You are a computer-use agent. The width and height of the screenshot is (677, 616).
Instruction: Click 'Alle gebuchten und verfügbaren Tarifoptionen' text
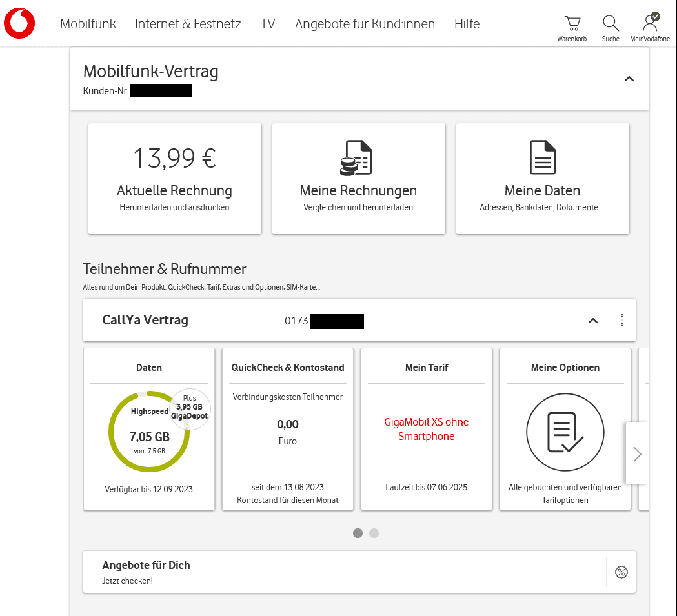click(565, 493)
